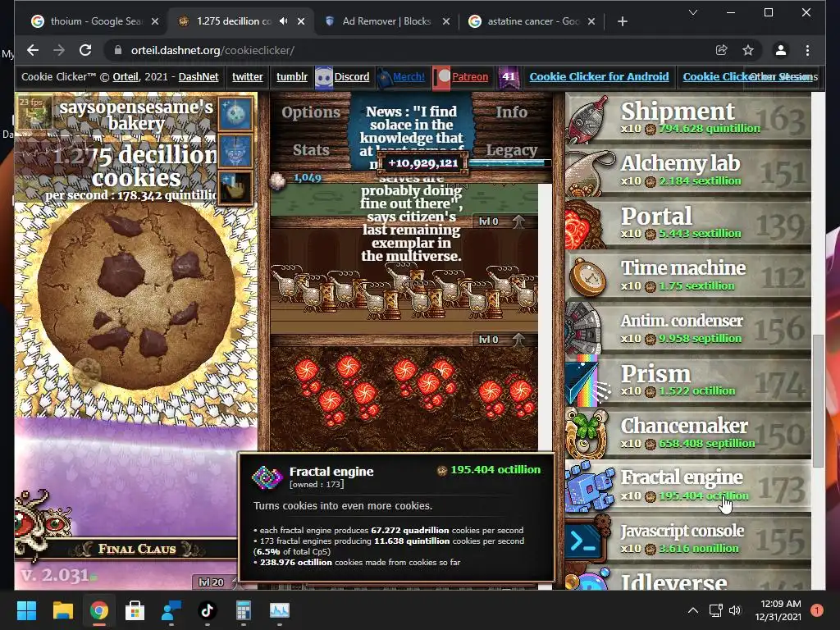The width and height of the screenshot is (840, 630).
Task: Open a new browser tab
Action: click(622, 21)
